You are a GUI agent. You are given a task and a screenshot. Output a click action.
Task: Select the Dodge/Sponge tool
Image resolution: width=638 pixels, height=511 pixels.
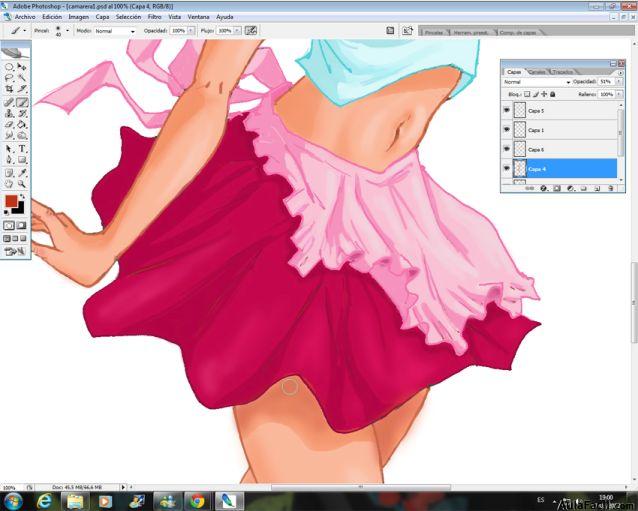22,135
